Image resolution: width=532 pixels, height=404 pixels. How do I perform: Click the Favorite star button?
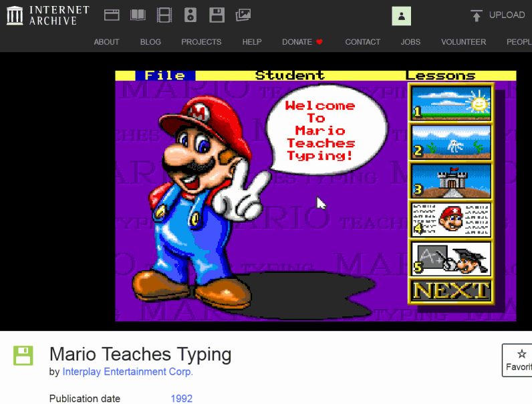pyautogui.click(x=517, y=361)
